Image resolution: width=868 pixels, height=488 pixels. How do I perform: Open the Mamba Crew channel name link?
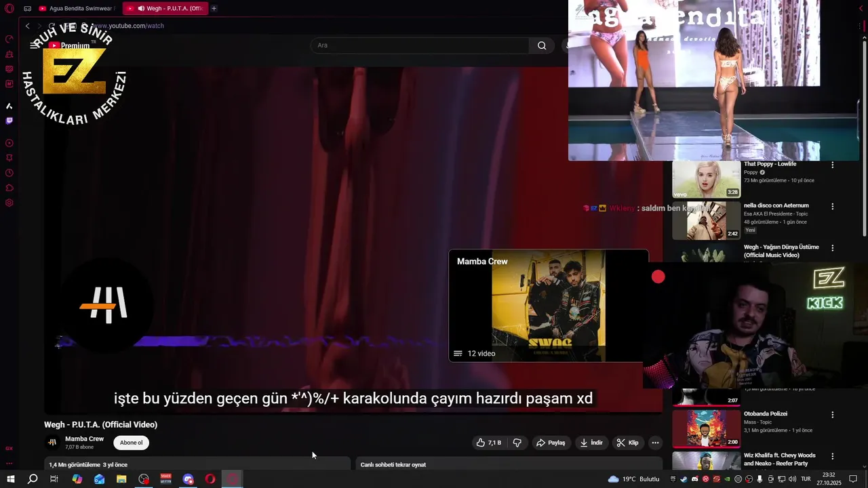tap(84, 439)
